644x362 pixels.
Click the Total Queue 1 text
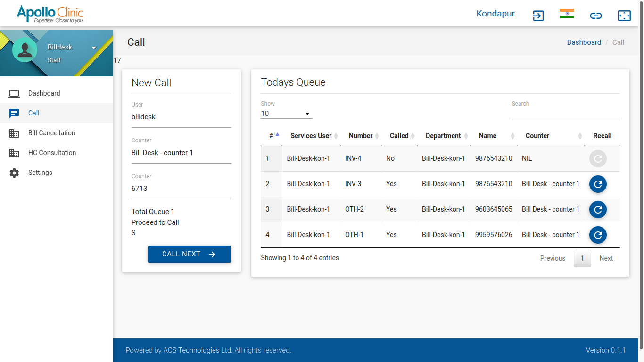tap(153, 212)
